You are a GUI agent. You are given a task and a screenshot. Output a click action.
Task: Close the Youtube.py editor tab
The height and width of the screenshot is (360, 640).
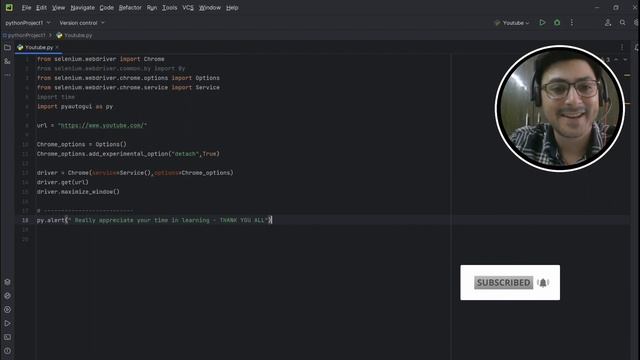[57, 47]
